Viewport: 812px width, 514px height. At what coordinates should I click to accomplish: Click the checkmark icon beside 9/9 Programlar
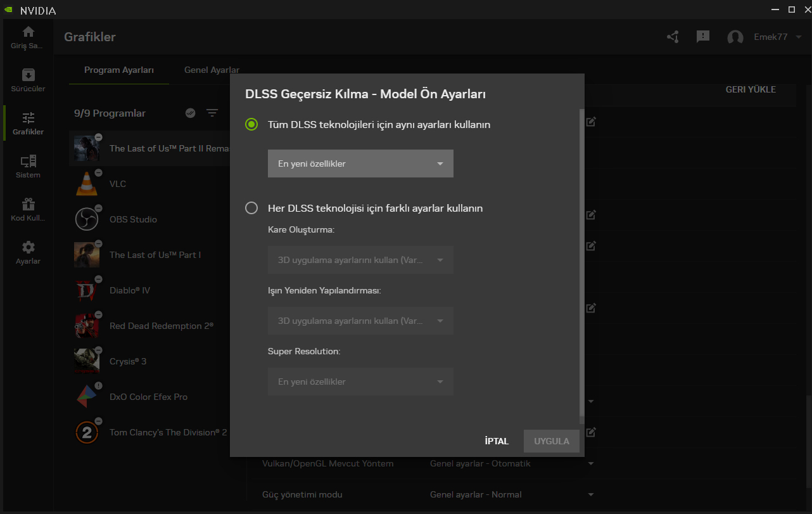(190, 113)
